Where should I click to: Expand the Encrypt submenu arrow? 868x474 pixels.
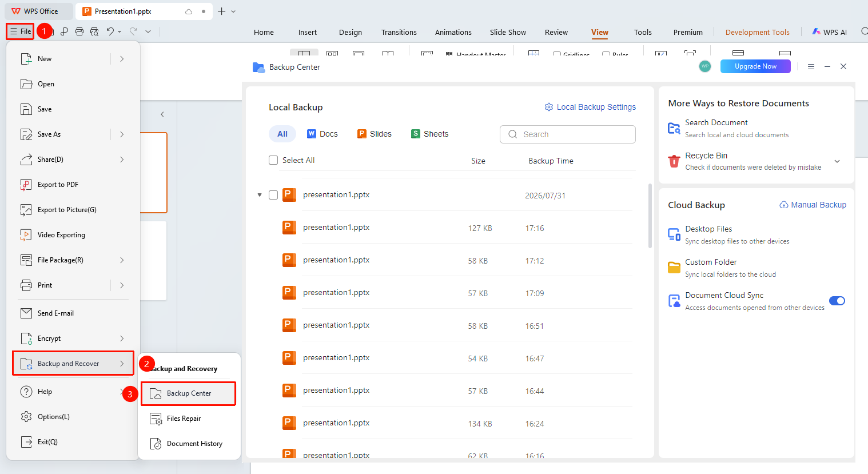(x=122, y=338)
